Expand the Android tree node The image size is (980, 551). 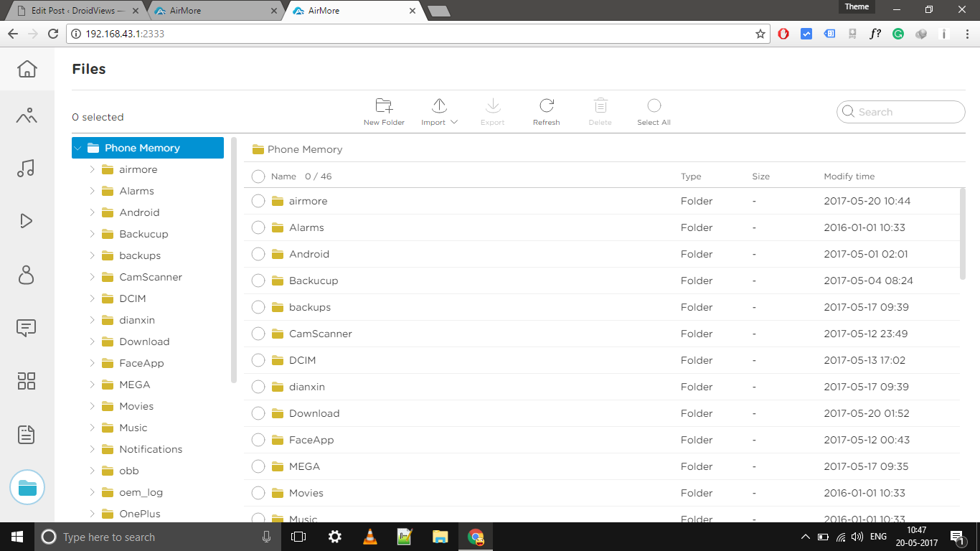93,212
